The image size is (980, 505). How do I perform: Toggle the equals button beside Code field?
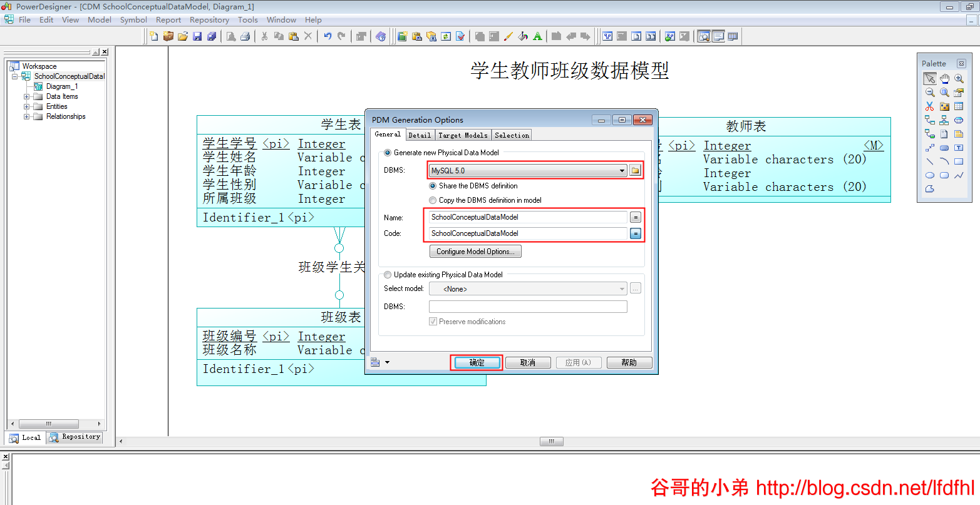635,233
